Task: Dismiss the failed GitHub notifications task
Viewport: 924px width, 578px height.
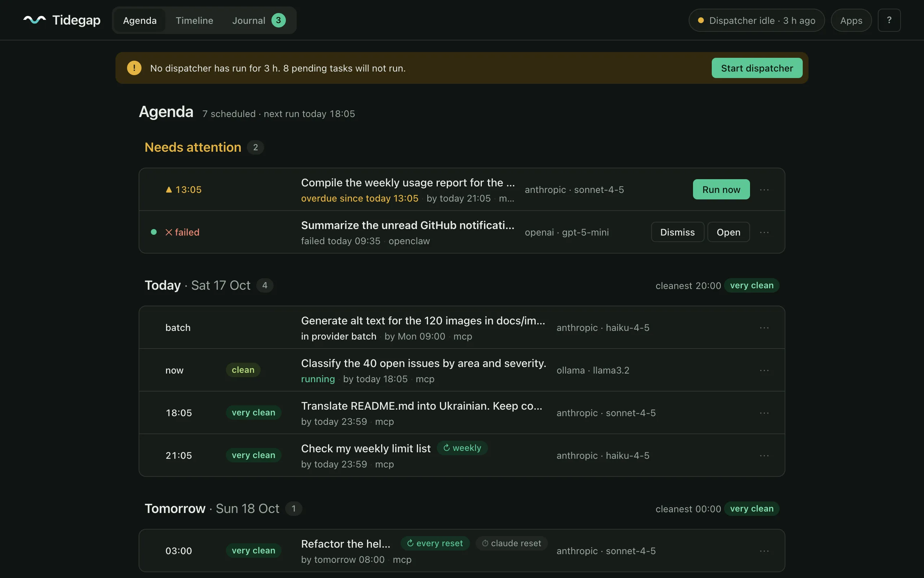Action: pyautogui.click(x=677, y=232)
